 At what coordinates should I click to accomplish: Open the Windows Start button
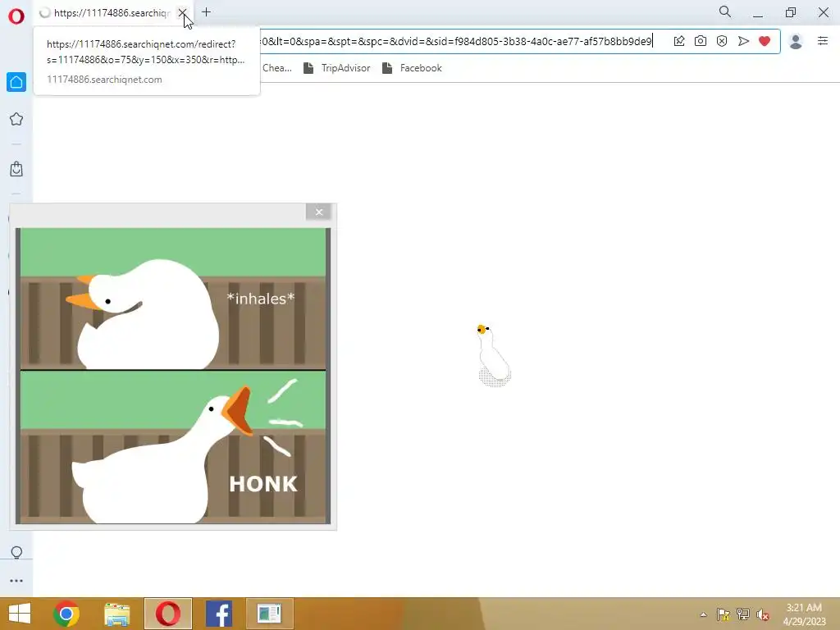click(x=20, y=614)
